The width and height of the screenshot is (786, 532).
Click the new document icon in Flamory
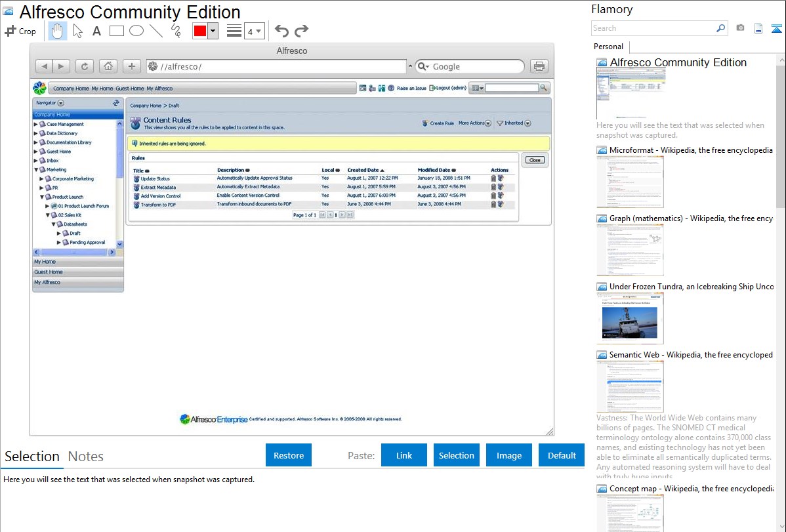pos(758,28)
